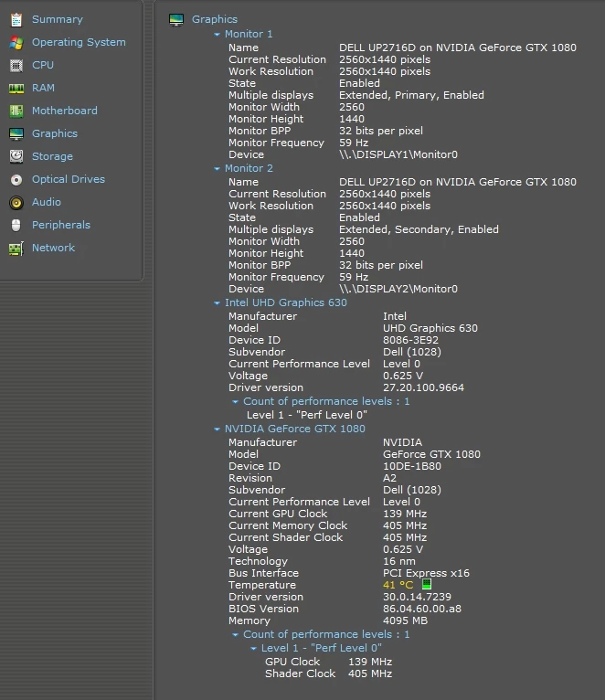Screen dimensions: 605x700
Task: Click the '\\.\DISPLAY1\Monitor0' device value
Action: (398, 154)
